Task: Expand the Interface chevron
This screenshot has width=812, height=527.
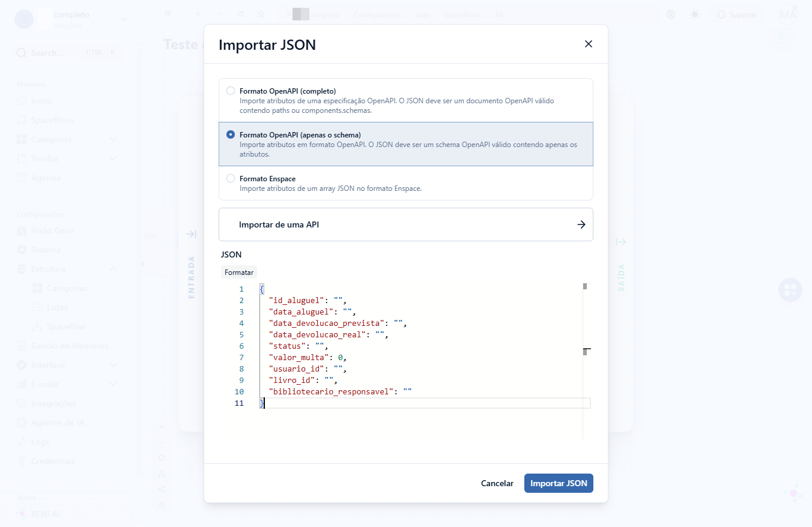Action: (x=113, y=365)
